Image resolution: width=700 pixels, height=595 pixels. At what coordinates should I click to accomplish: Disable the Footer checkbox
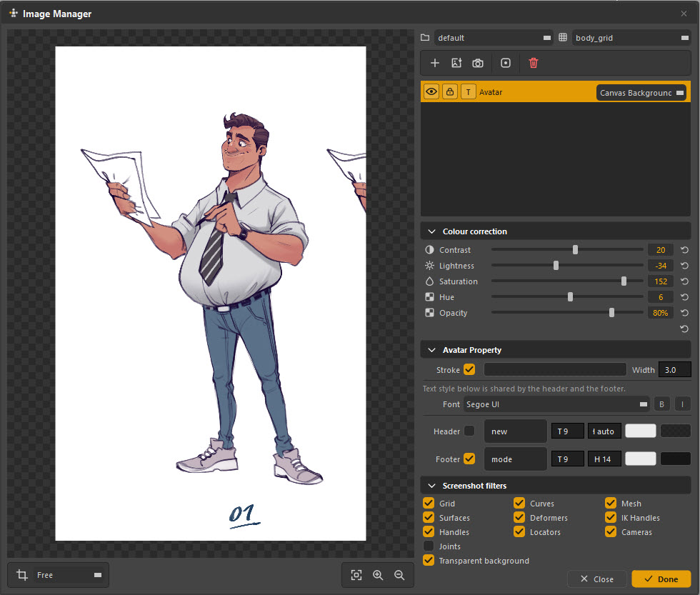469,459
